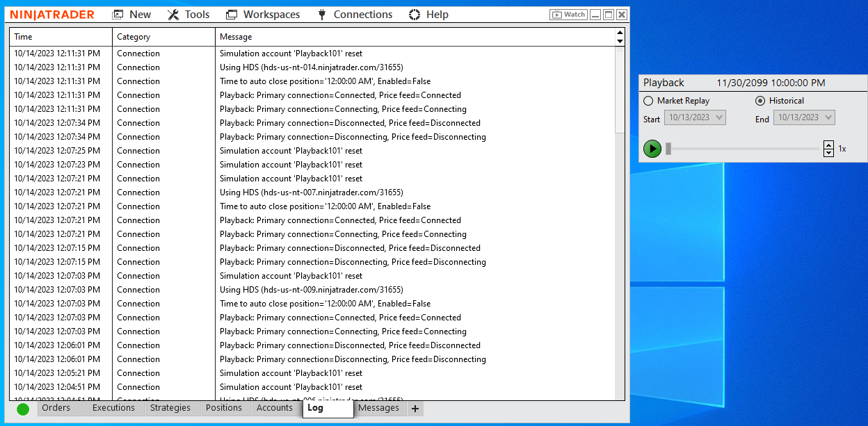Open the End date dropdown

click(804, 117)
